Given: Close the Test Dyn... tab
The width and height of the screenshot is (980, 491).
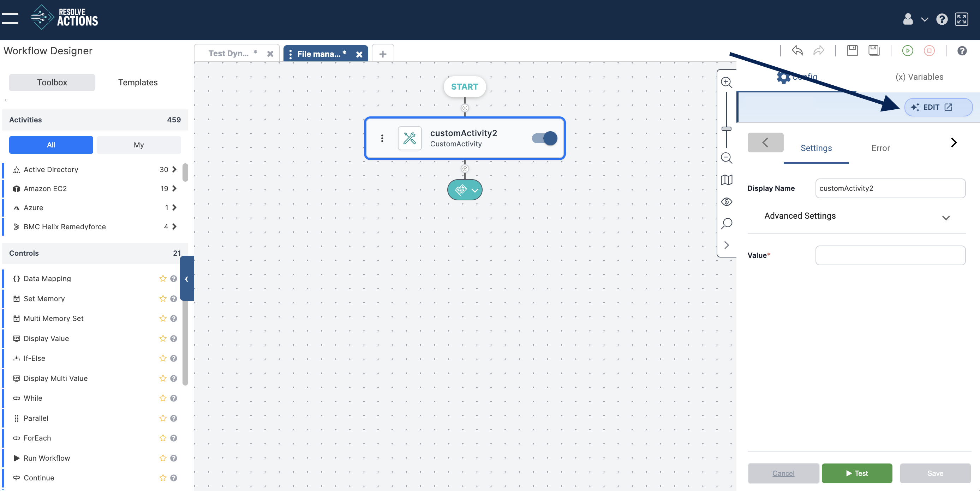Looking at the screenshot, I should click(x=270, y=54).
